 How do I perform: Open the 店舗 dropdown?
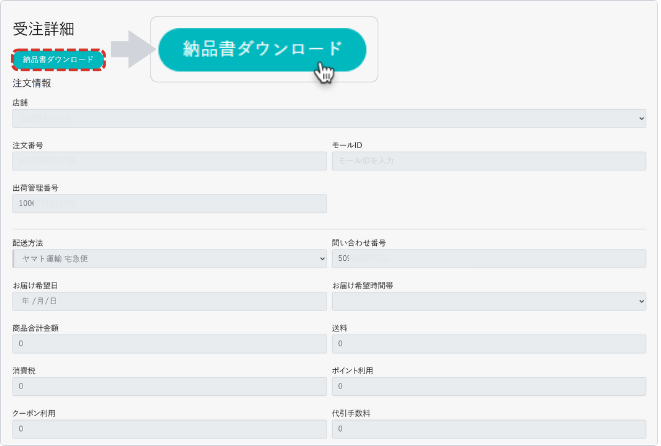tap(329, 118)
